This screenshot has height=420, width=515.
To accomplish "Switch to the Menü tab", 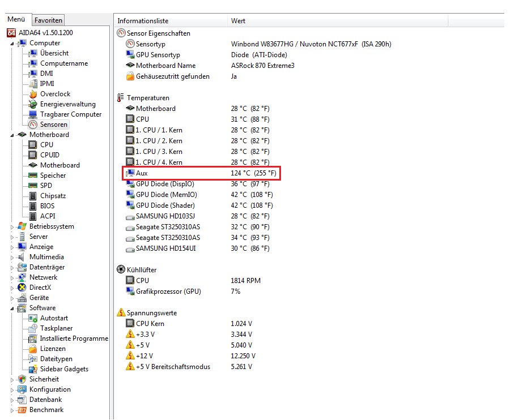I will coord(16,19).
